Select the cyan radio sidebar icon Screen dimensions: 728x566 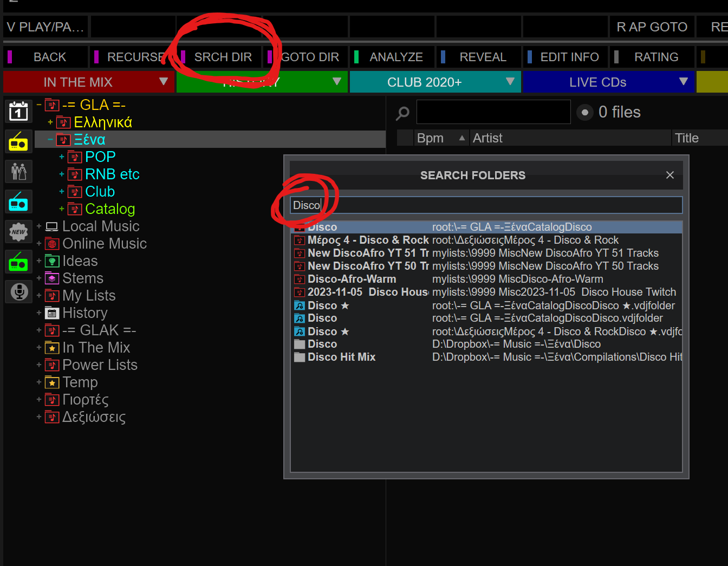(19, 202)
